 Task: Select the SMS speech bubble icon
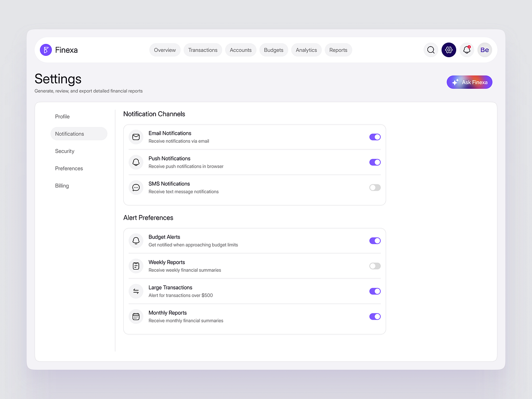136,187
